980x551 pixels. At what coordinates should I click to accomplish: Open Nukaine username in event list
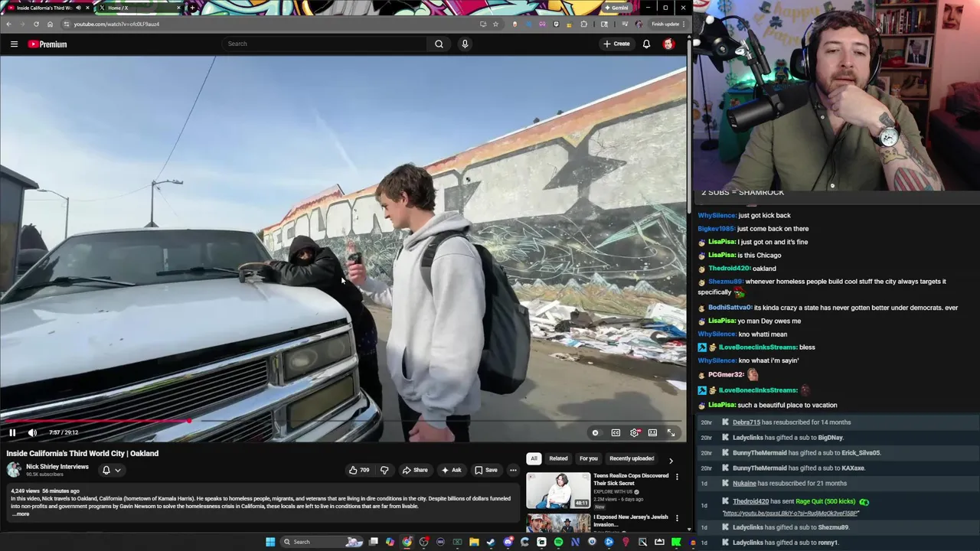744,484
